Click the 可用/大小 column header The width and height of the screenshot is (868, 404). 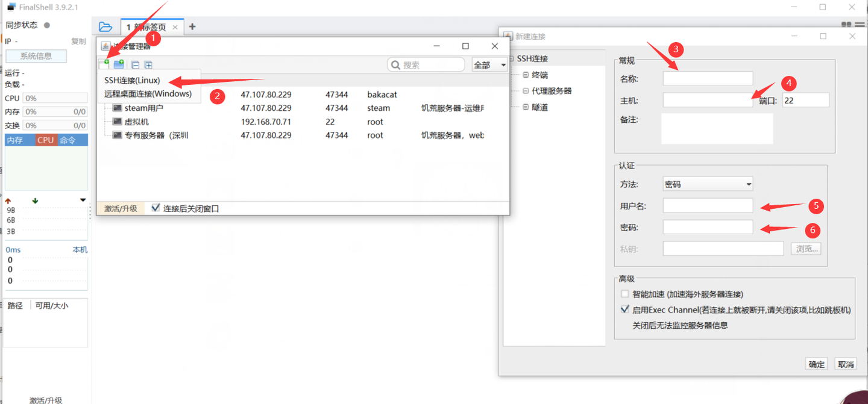coord(52,305)
